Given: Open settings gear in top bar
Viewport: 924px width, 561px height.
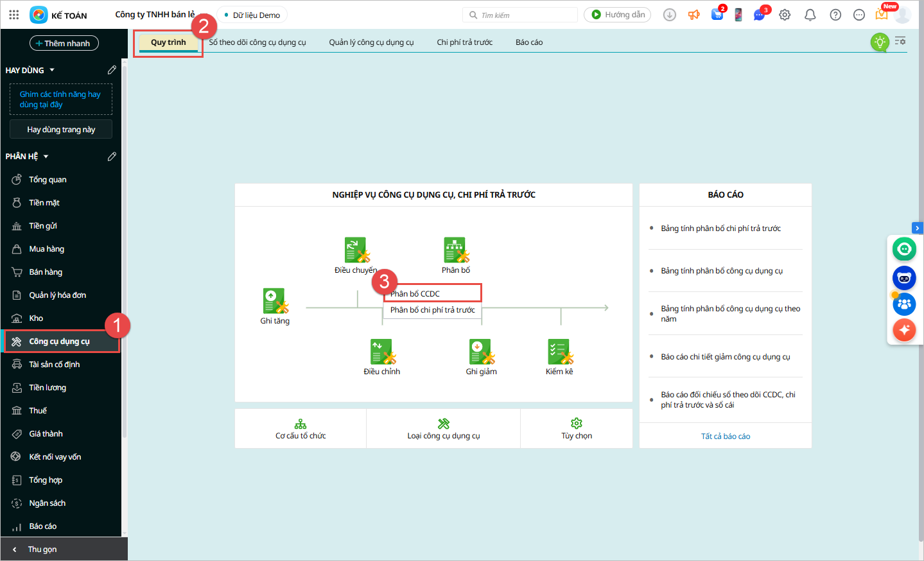Looking at the screenshot, I should (x=785, y=15).
